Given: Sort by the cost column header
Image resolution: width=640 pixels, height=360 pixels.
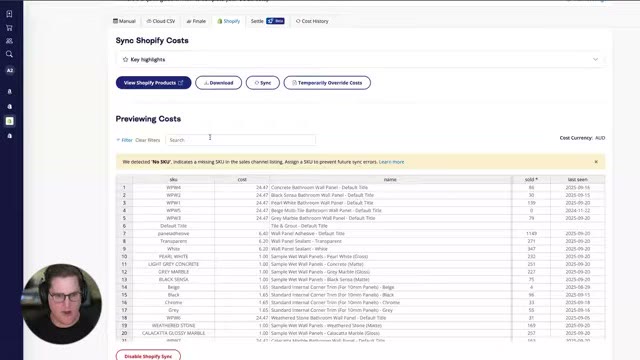Looking at the screenshot, I should pyautogui.click(x=242, y=180).
